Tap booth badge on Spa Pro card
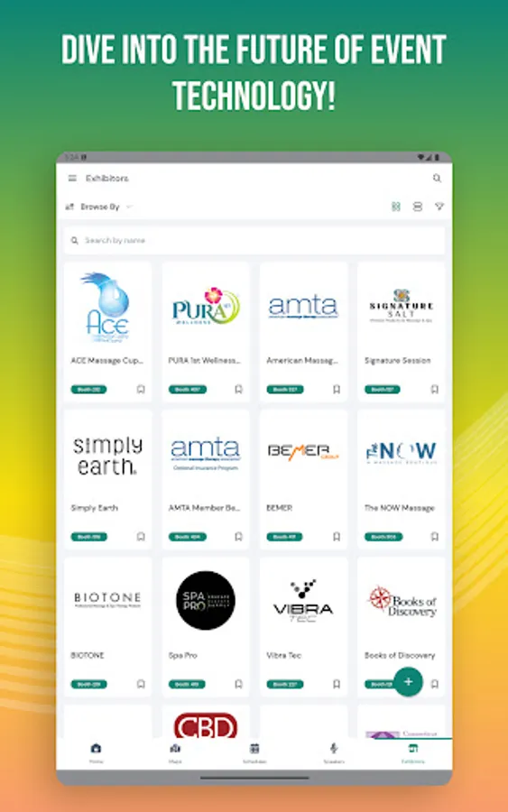The image size is (508, 812). [187, 684]
